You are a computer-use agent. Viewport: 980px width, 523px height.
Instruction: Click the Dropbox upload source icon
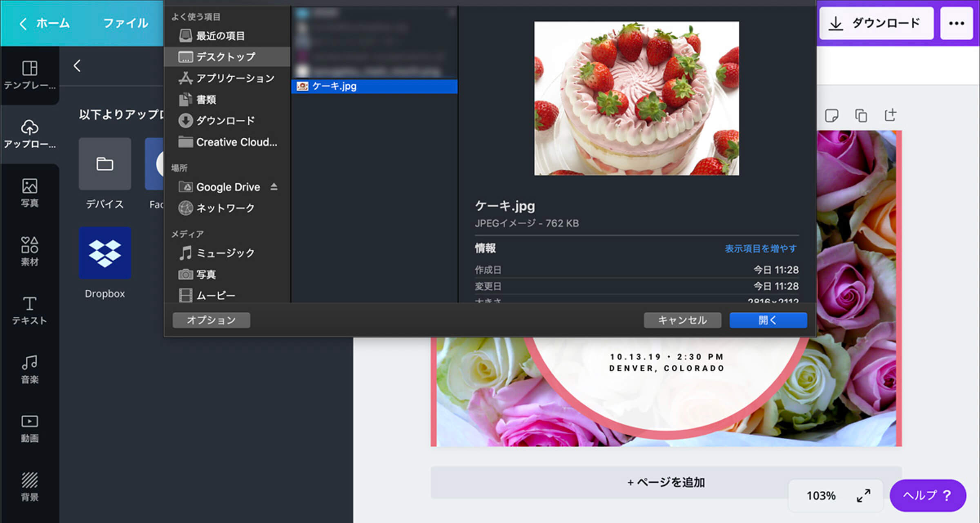click(105, 253)
